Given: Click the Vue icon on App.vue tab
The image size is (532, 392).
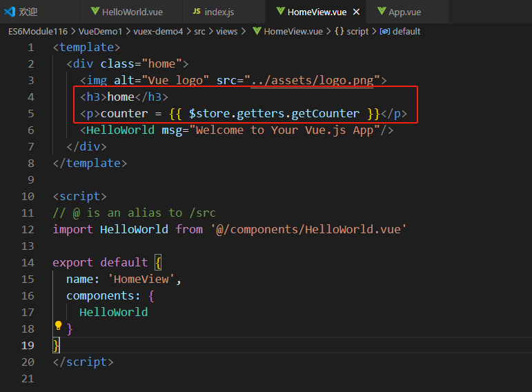Looking at the screenshot, I should click(x=382, y=11).
